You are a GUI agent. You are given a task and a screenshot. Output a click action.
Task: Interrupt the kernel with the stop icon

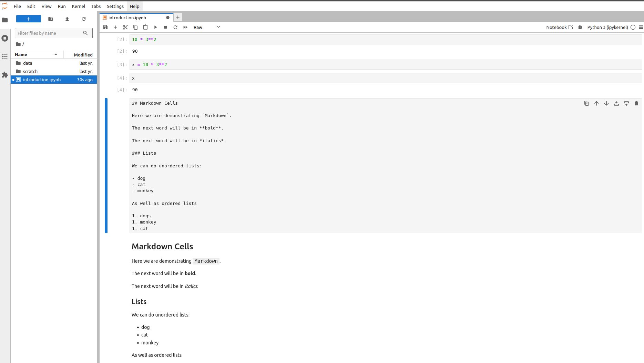click(165, 27)
